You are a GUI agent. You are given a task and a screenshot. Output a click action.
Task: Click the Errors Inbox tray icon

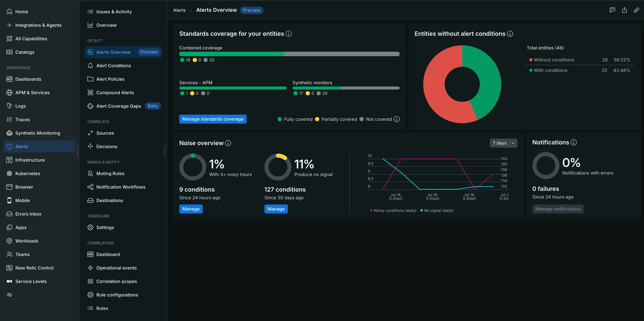point(9,214)
